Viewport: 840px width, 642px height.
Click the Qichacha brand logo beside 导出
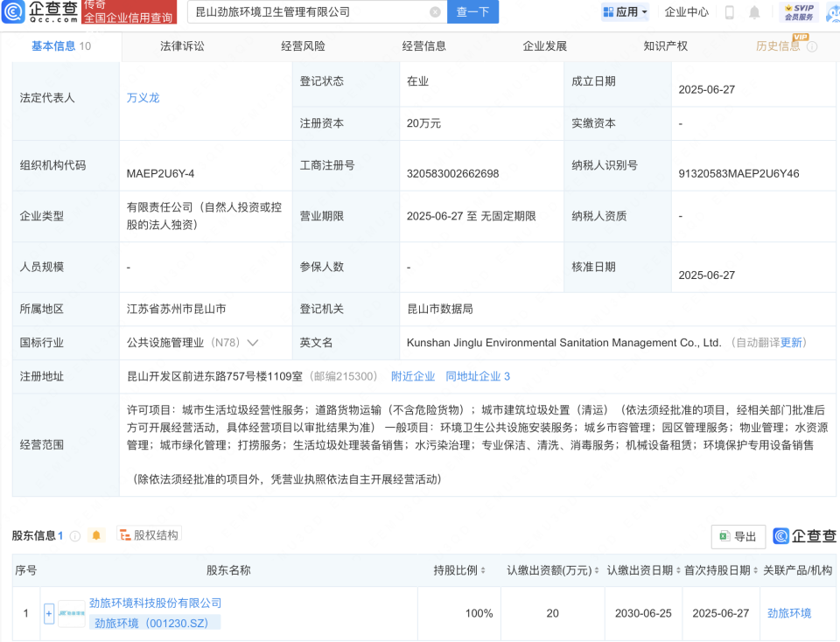click(805, 536)
